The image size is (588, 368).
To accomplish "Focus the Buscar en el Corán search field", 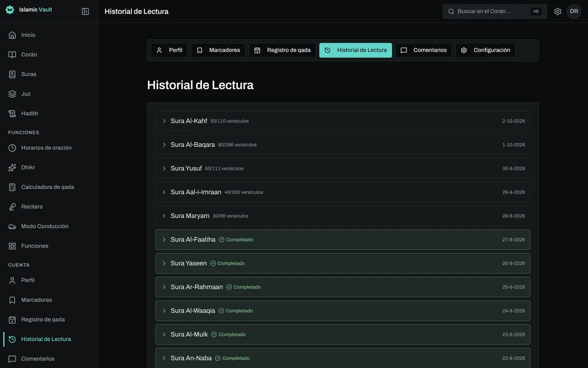I will click(495, 11).
